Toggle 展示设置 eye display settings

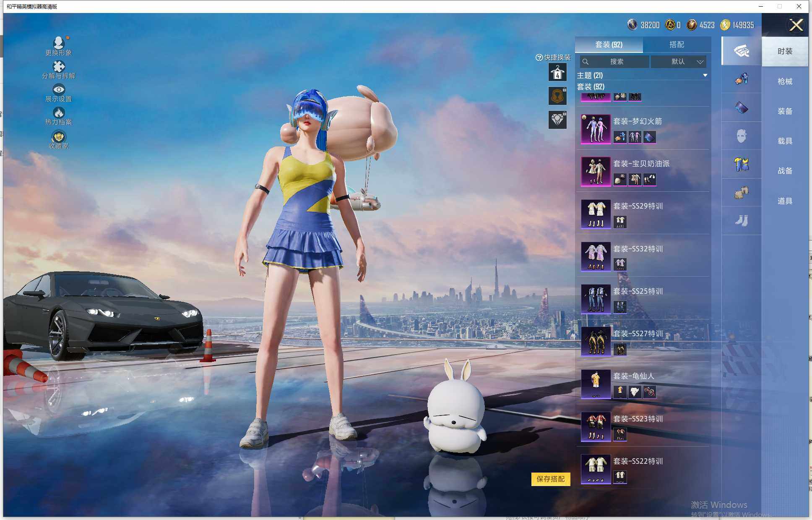click(x=58, y=89)
